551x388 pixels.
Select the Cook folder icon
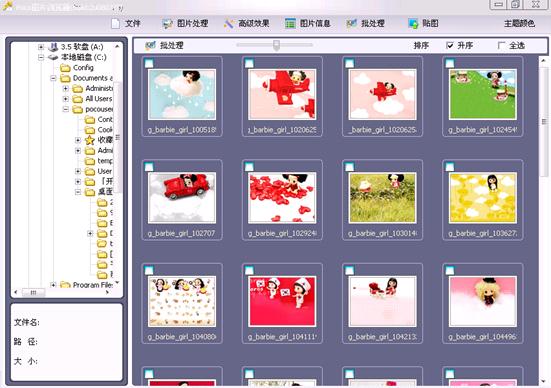point(90,130)
